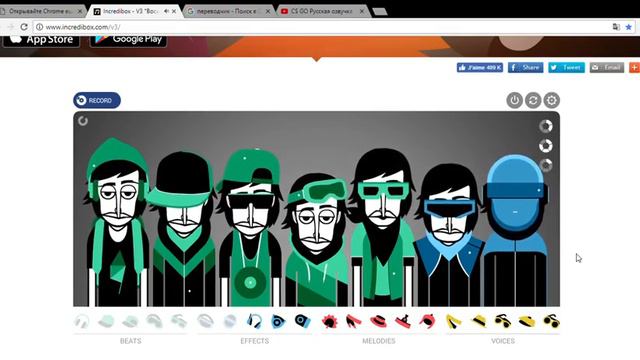Open the settings gear above the stage
Image resolution: width=640 pixels, height=360 pixels.
(x=551, y=100)
